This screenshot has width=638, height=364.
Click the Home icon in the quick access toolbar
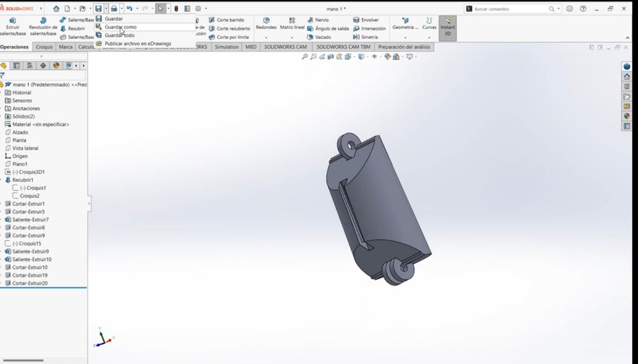pyautogui.click(x=56, y=9)
